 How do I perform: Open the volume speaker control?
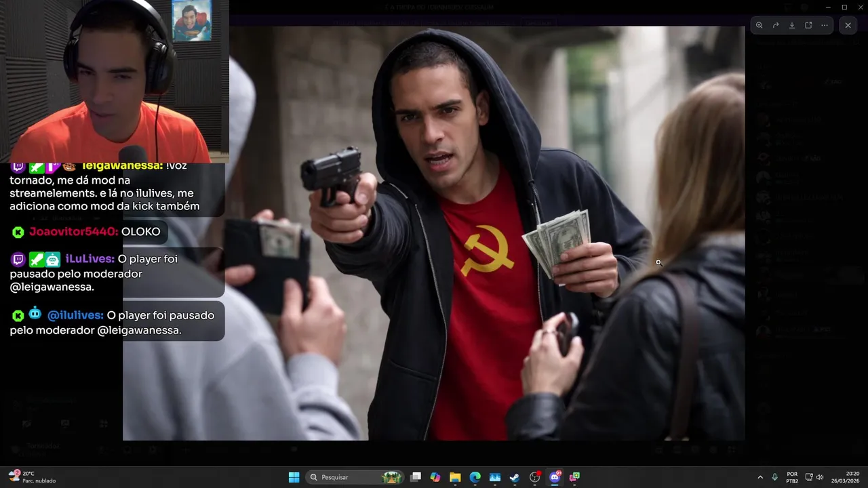click(x=819, y=477)
